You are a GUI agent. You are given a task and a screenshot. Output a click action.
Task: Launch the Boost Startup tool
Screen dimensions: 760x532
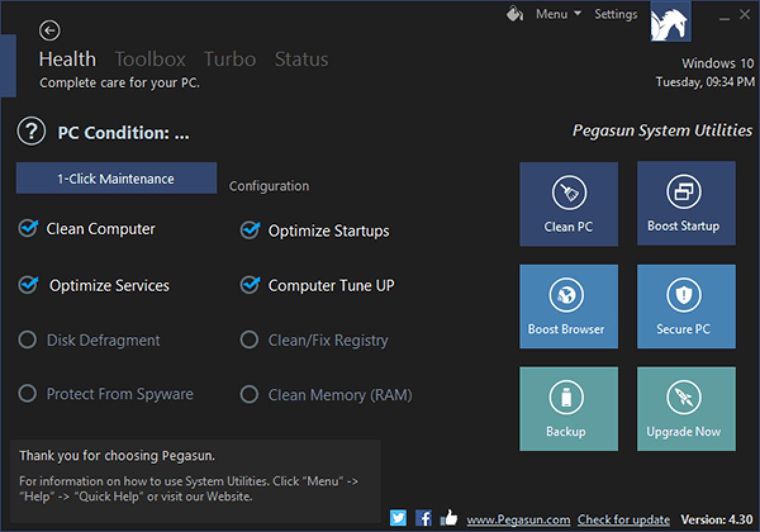point(686,203)
